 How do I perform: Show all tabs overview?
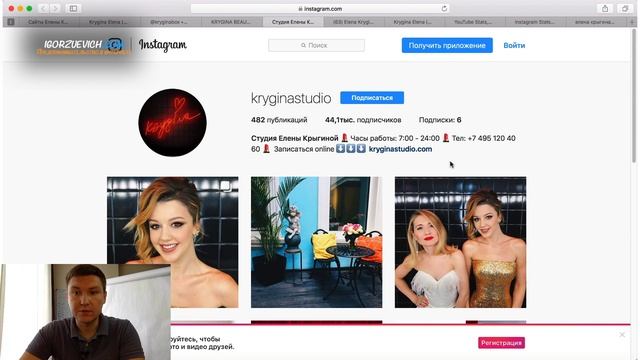tap(624, 8)
